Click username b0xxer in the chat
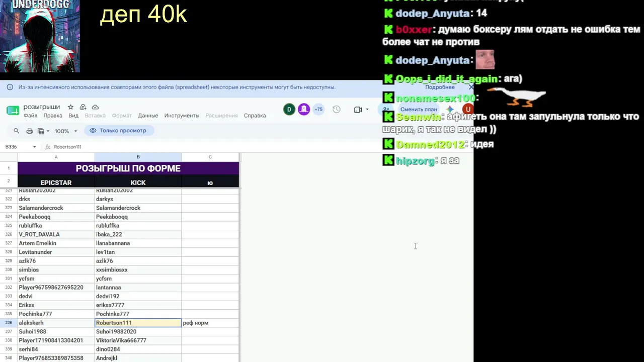Image resolution: width=644 pixels, height=362 pixels. 414,30
